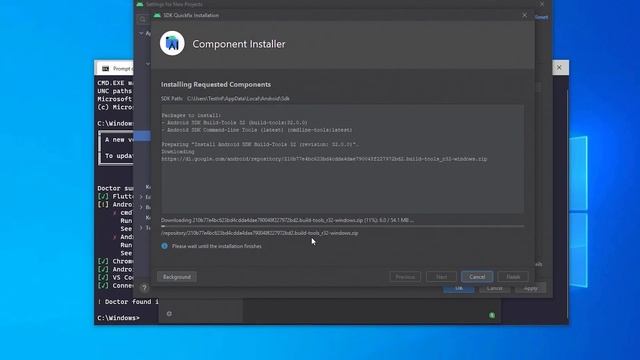Click the '[√] Chrom' line in Command Prompt

[115, 261]
